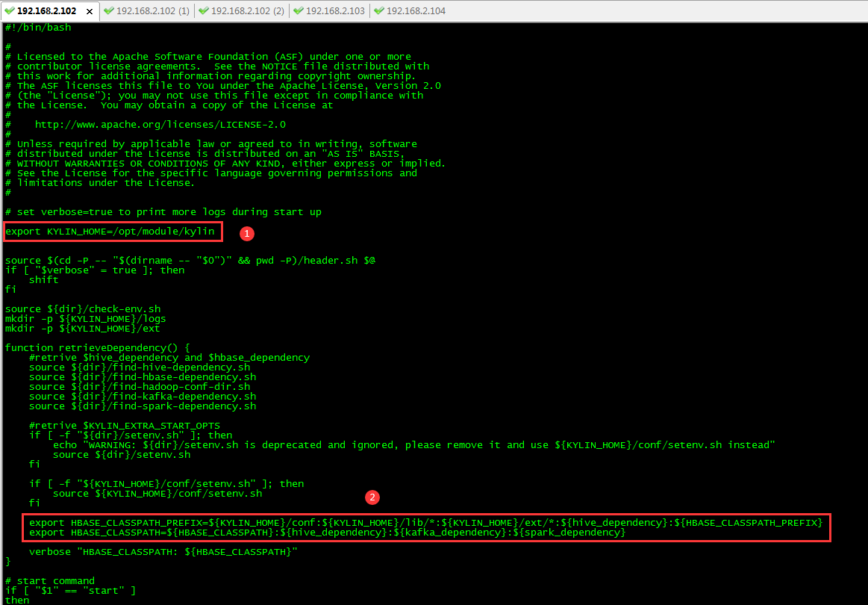Click the 'shift' command line
Screen dimensions: 868x605
(44, 280)
